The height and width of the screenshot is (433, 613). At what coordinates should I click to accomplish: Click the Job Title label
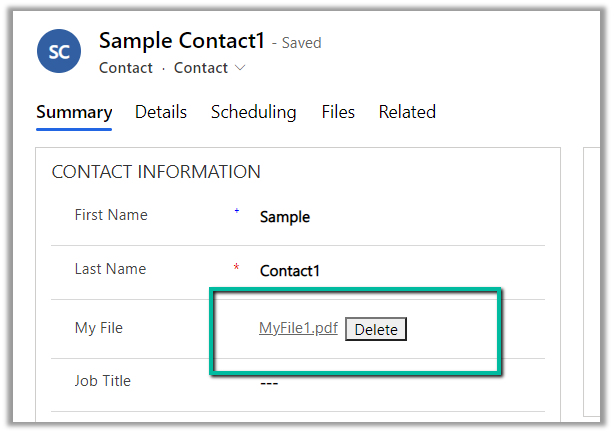coord(102,381)
